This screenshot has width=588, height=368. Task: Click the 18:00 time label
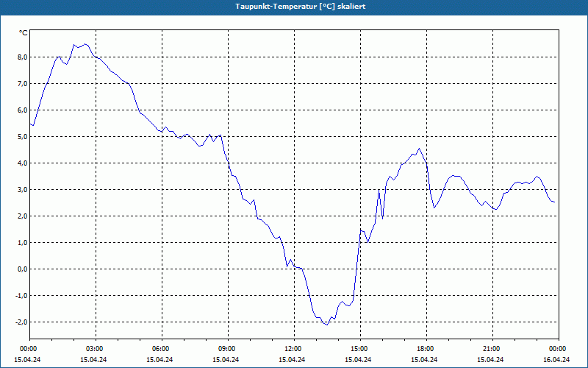click(x=426, y=349)
